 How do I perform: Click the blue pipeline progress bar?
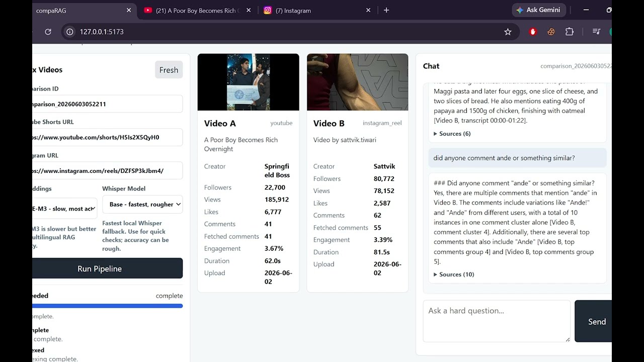pyautogui.click(x=107, y=306)
